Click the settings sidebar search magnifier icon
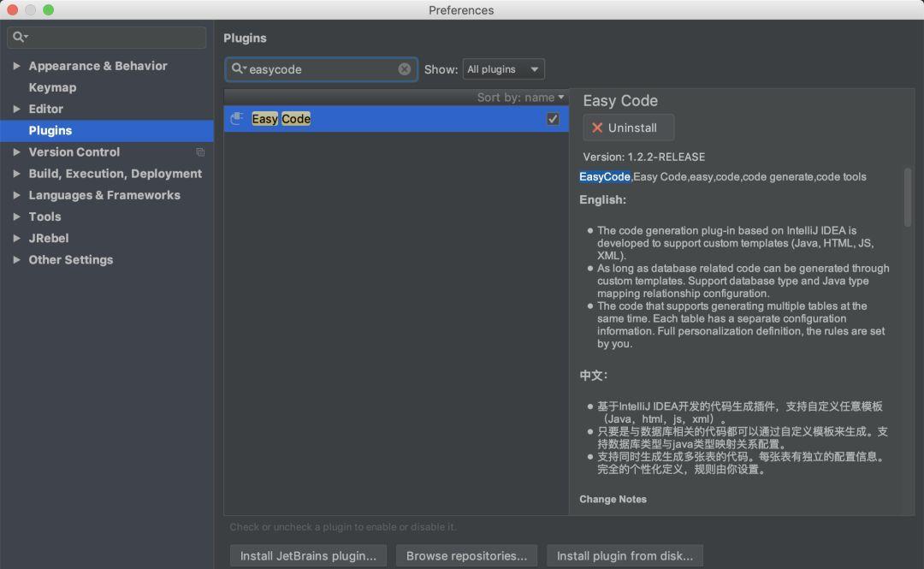Screen dimensions: 924x569 click(x=20, y=37)
